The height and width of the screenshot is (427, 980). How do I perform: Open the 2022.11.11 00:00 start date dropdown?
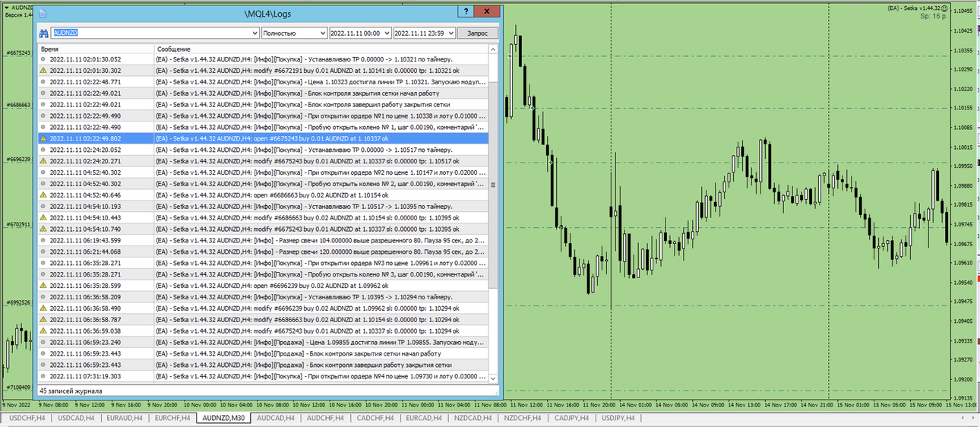(x=387, y=33)
